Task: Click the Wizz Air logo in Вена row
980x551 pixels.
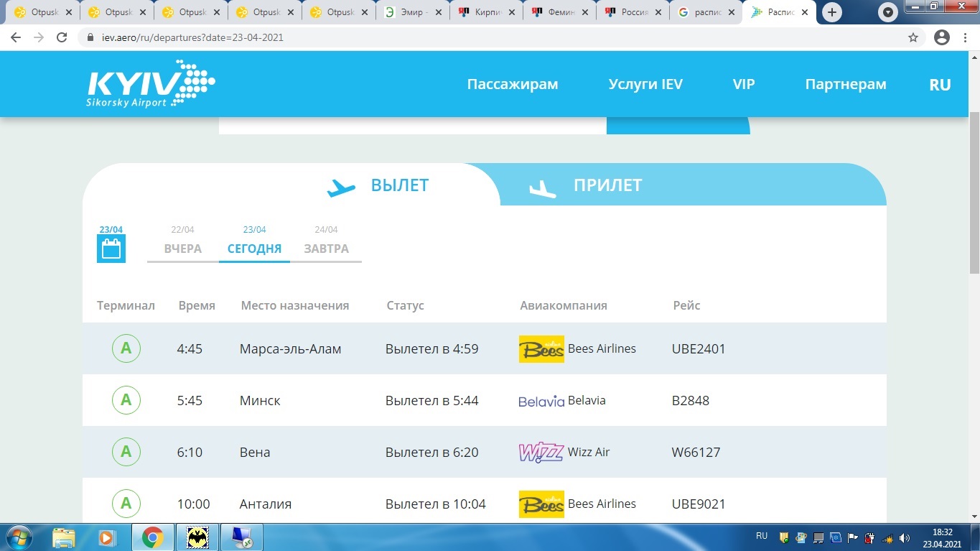Action: 541,453
